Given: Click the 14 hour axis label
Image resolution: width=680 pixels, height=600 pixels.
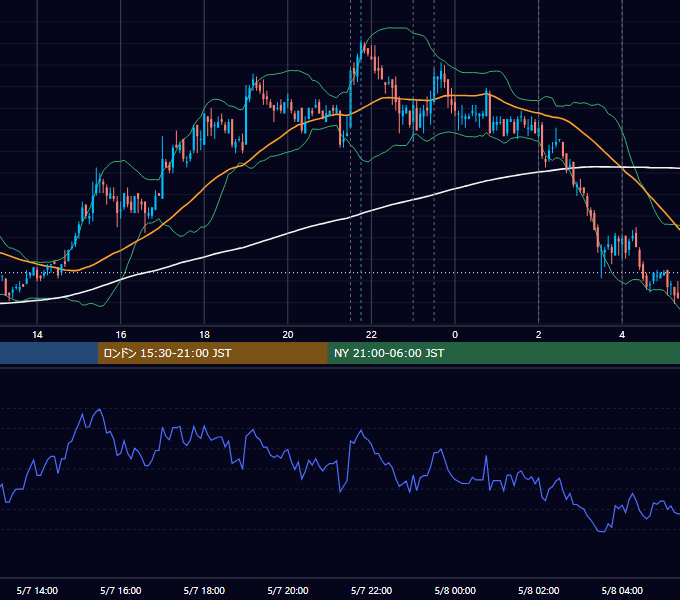Looking at the screenshot, I should click(37, 335).
